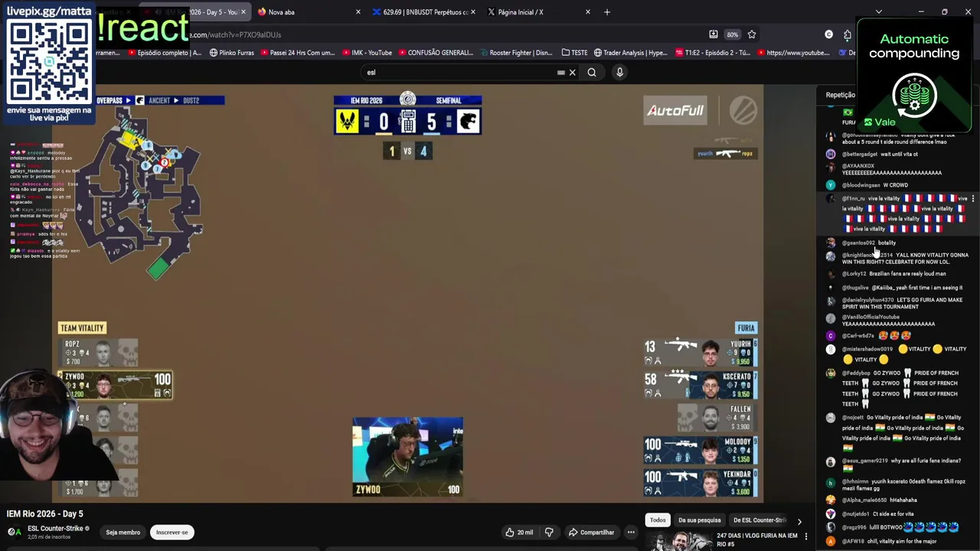Image resolution: width=980 pixels, height=551 pixels.
Task: Select the Todos filter chip
Action: (658, 520)
